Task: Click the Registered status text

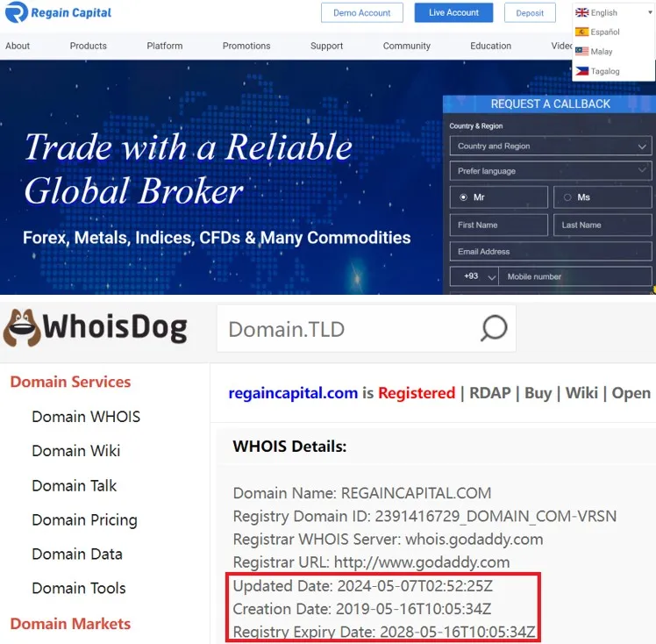Action: pos(417,393)
